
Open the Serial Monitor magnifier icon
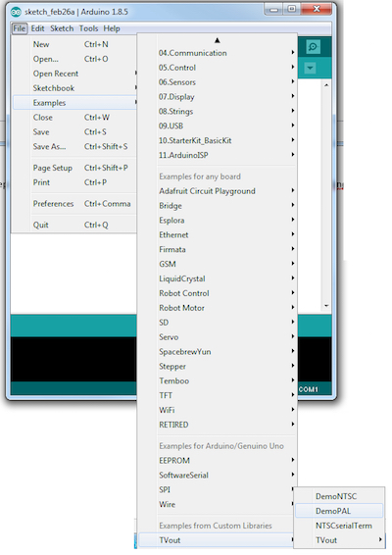pos(313,47)
